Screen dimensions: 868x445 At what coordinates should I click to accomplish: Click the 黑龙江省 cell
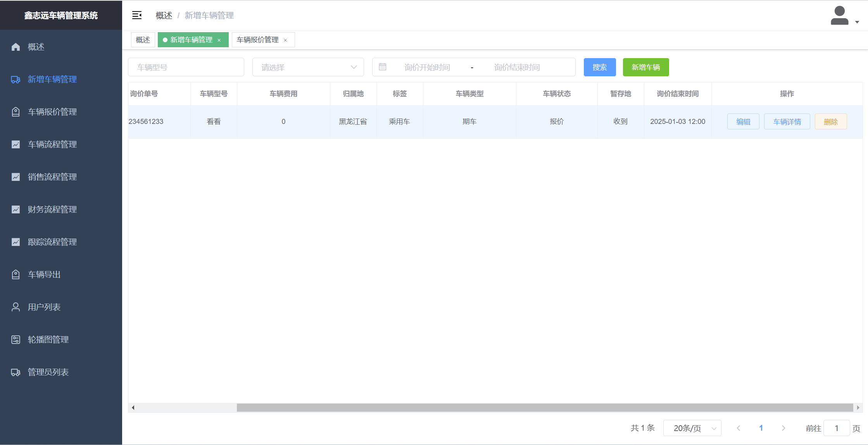pyautogui.click(x=353, y=122)
